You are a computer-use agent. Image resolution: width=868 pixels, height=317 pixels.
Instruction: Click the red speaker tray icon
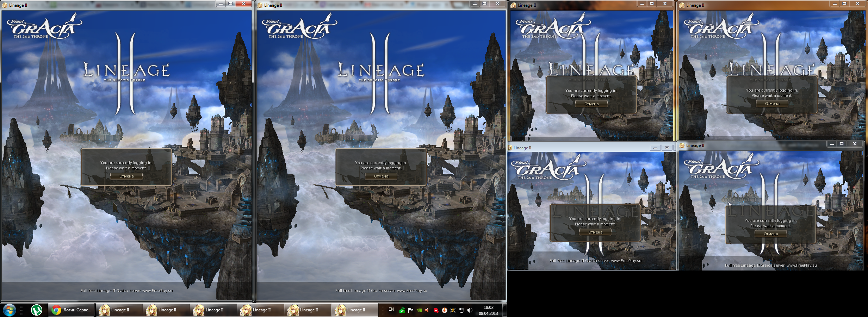click(x=427, y=310)
